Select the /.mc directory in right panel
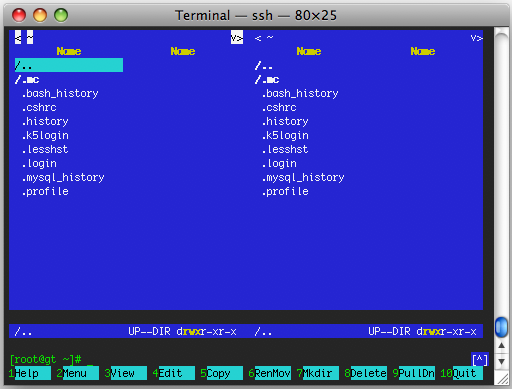The width and height of the screenshot is (512, 389). (267, 80)
